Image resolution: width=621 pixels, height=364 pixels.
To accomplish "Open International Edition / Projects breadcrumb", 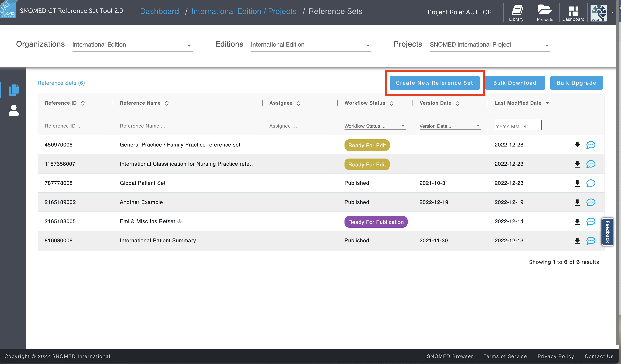I will (244, 11).
